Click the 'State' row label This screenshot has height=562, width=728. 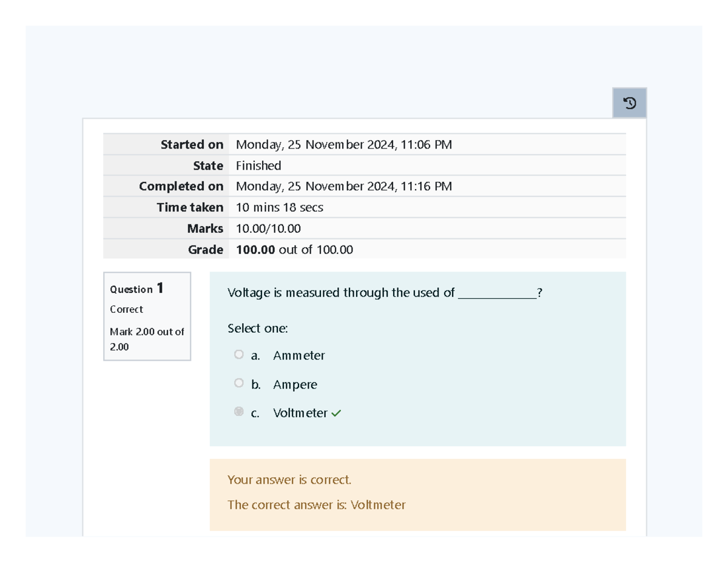(x=208, y=166)
